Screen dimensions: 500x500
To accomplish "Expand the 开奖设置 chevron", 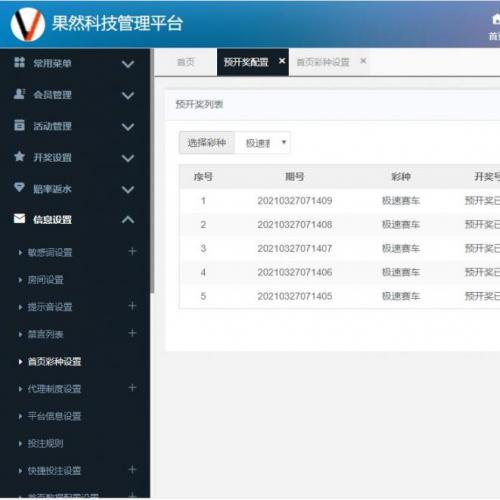I will click(x=128, y=158).
